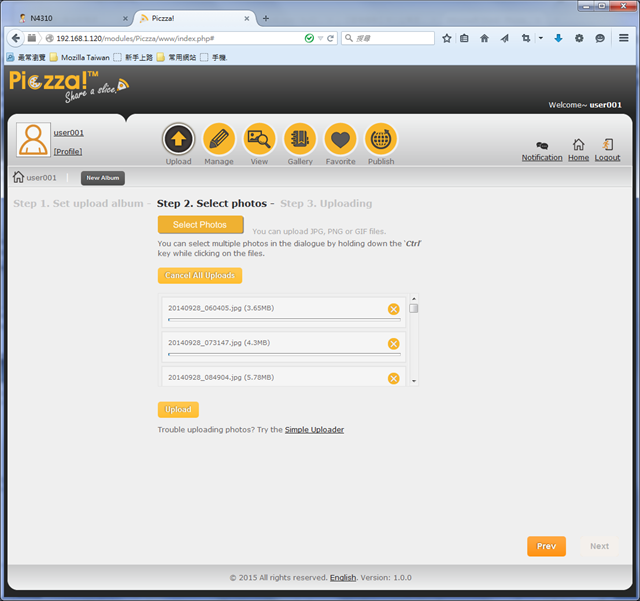
Task: Click progress bar of 20140928_073147.jpg
Action: pos(284,354)
